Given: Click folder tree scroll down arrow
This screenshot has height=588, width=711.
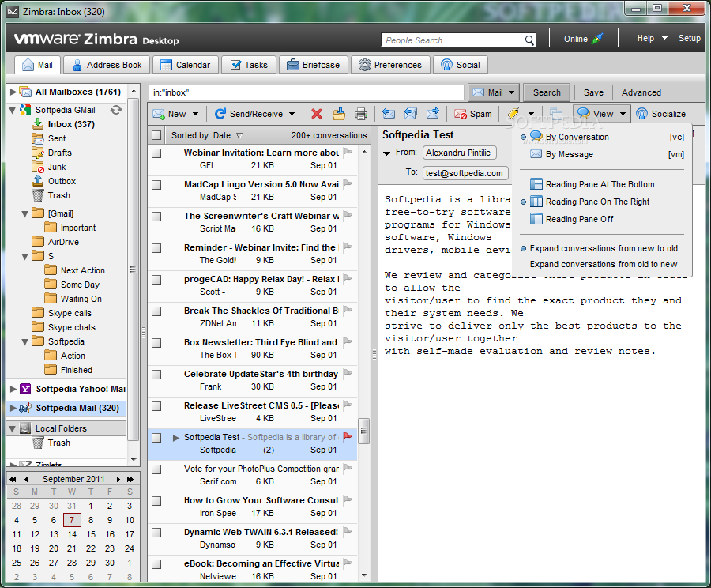Looking at the screenshot, I should pyautogui.click(x=134, y=460).
